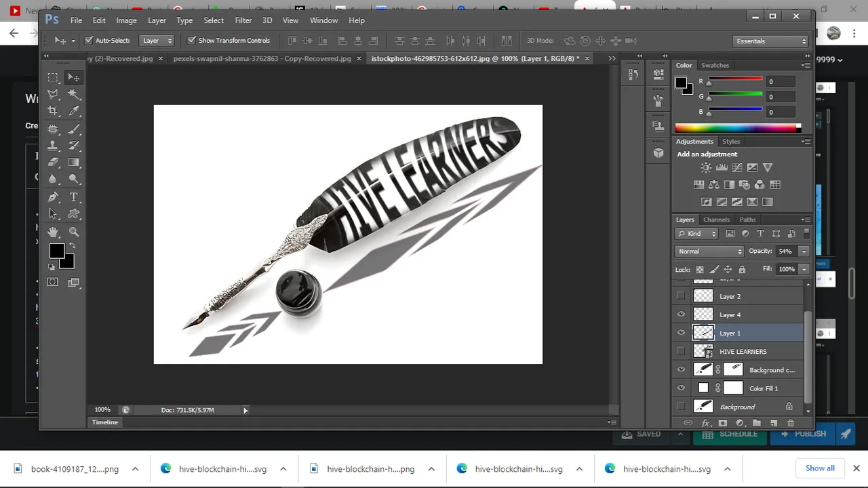The height and width of the screenshot is (488, 868).
Task: Open Auto-Select Layer dropdown
Action: [x=157, y=41]
